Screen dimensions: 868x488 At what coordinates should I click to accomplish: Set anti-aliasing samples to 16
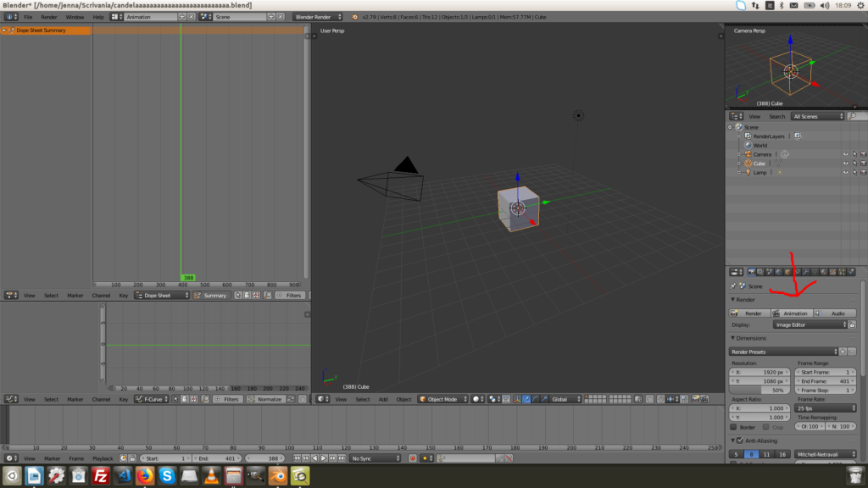782,454
